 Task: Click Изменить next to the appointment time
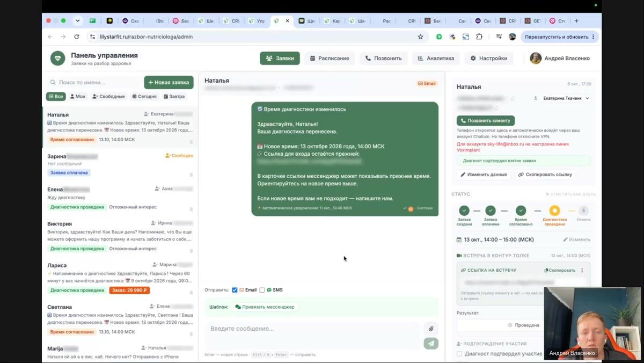[x=576, y=239]
